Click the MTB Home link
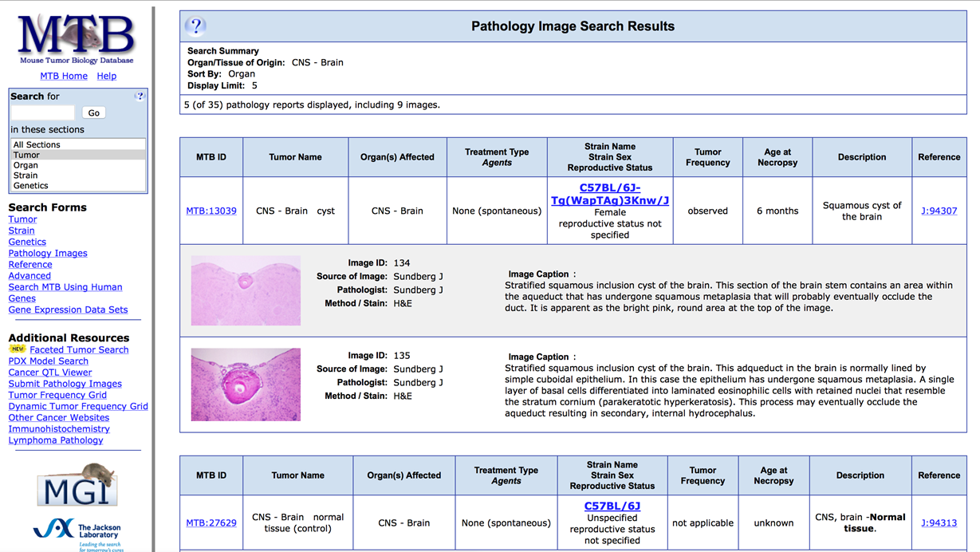This screenshot has width=980, height=552. point(64,76)
